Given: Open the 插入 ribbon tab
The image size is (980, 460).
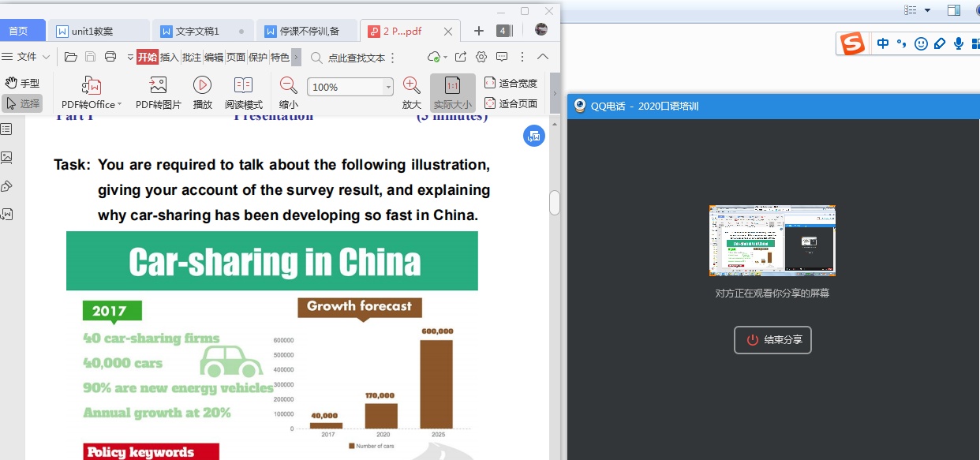Looking at the screenshot, I should point(170,57).
